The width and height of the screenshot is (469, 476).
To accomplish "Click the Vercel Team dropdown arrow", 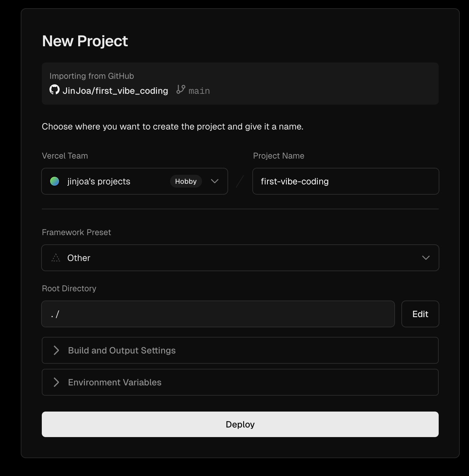I will click(215, 181).
